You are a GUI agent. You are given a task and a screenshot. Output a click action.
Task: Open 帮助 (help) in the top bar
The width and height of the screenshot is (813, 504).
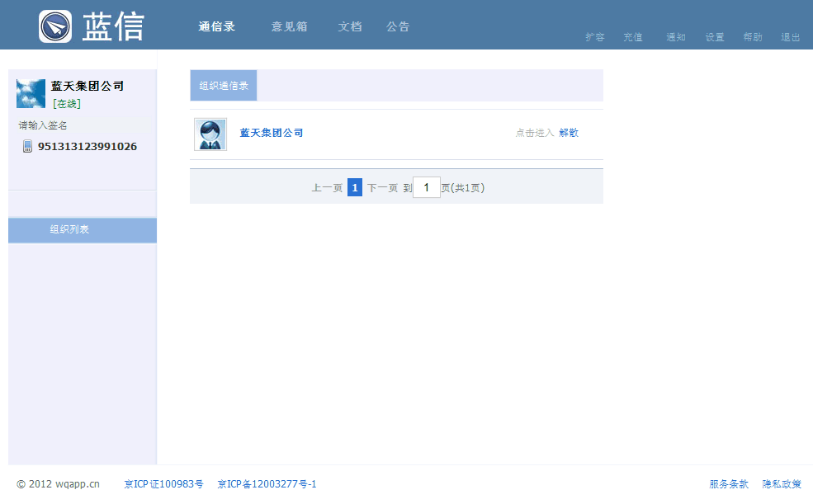coord(752,37)
